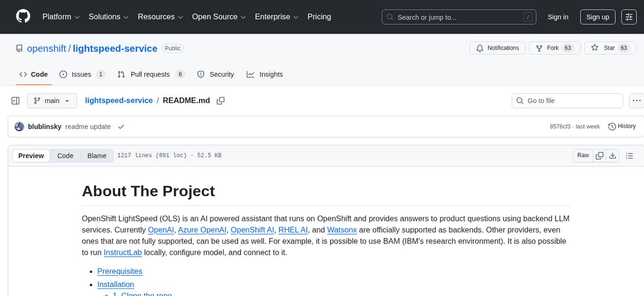
Task: Go to the Pull requests tab
Action: (x=150, y=74)
